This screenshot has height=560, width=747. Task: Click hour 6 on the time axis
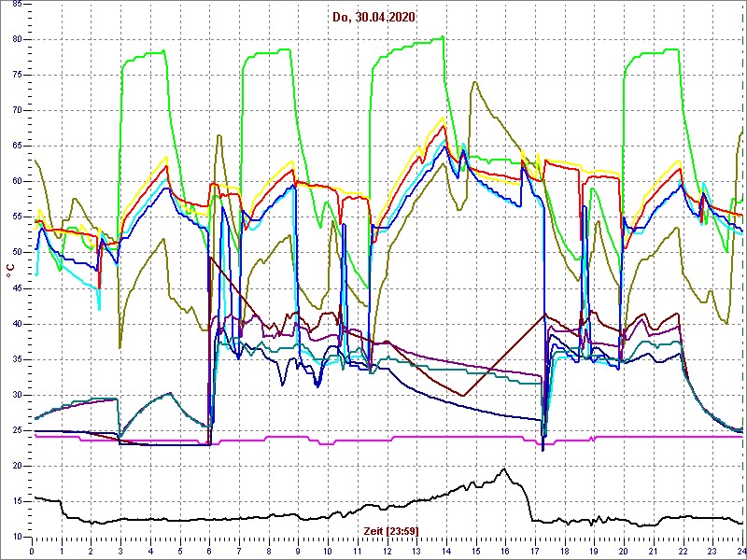point(209,553)
